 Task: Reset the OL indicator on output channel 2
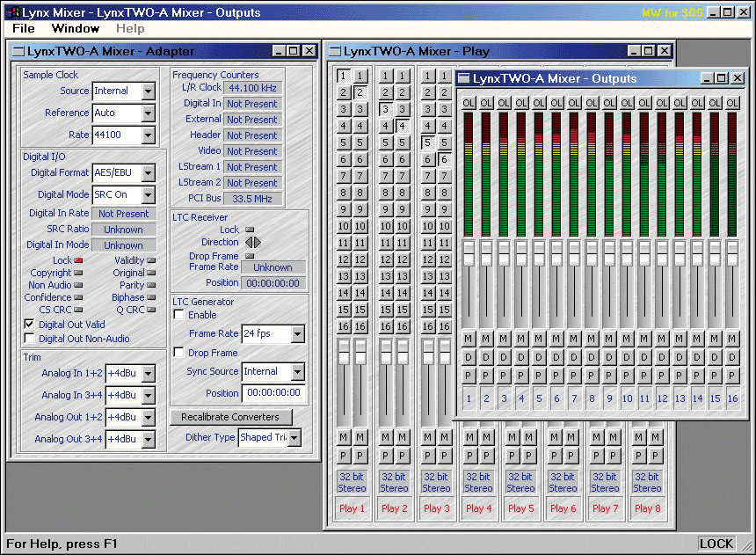pyautogui.click(x=486, y=103)
